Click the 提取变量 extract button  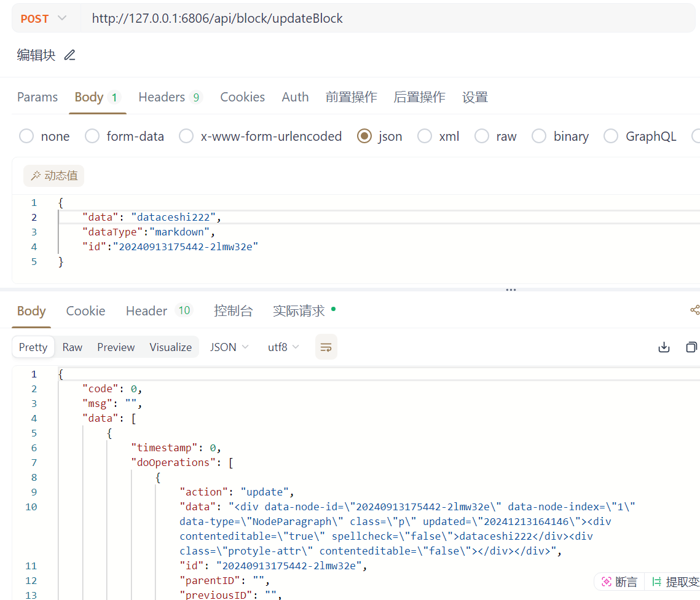(675, 582)
